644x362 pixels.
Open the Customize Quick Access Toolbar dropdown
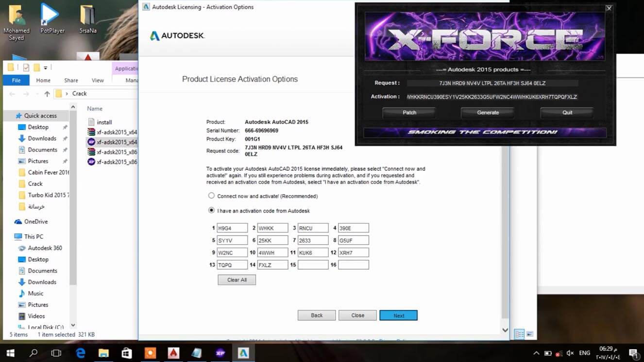[46, 67]
